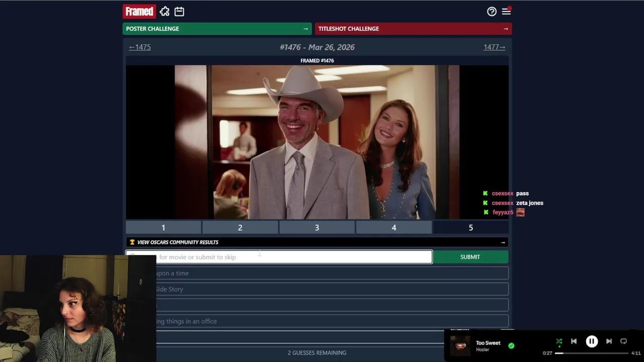Click the '2 GUESSES REMAINING' text
644x362 pixels.
[x=317, y=353]
